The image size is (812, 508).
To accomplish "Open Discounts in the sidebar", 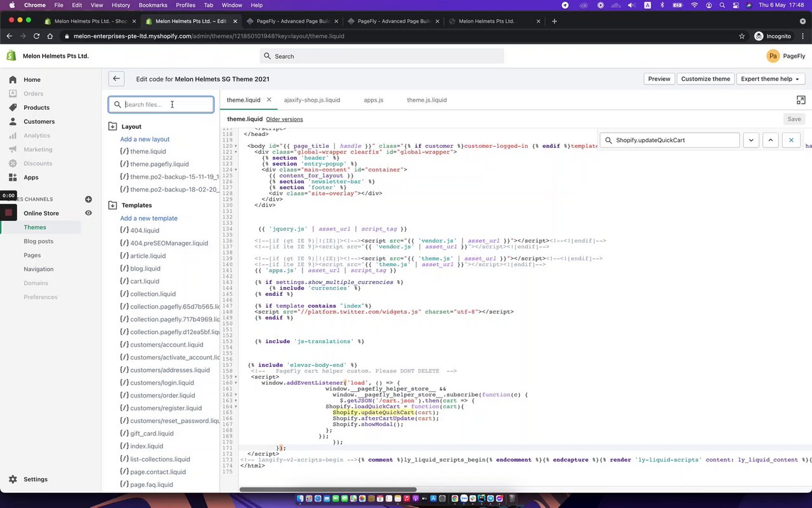I will (x=38, y=163).
